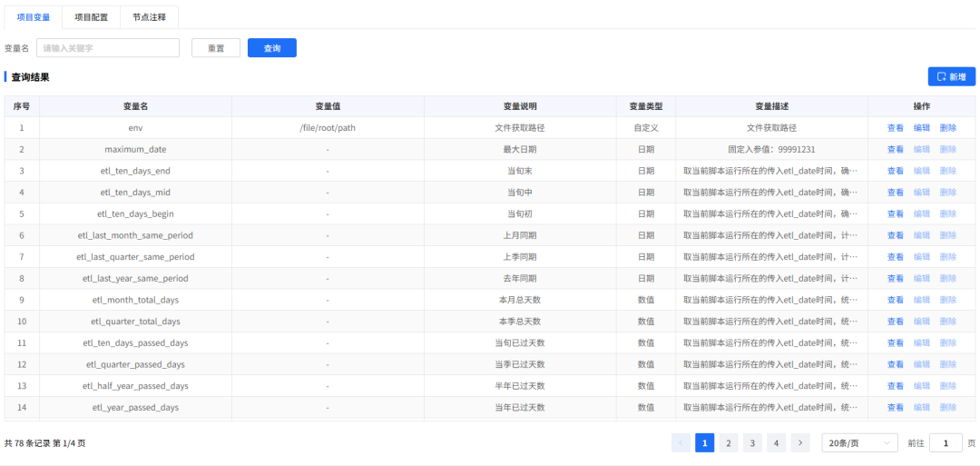Go to previous page arrow
This screenshot has height=466, width=980.
pos(681,443)
